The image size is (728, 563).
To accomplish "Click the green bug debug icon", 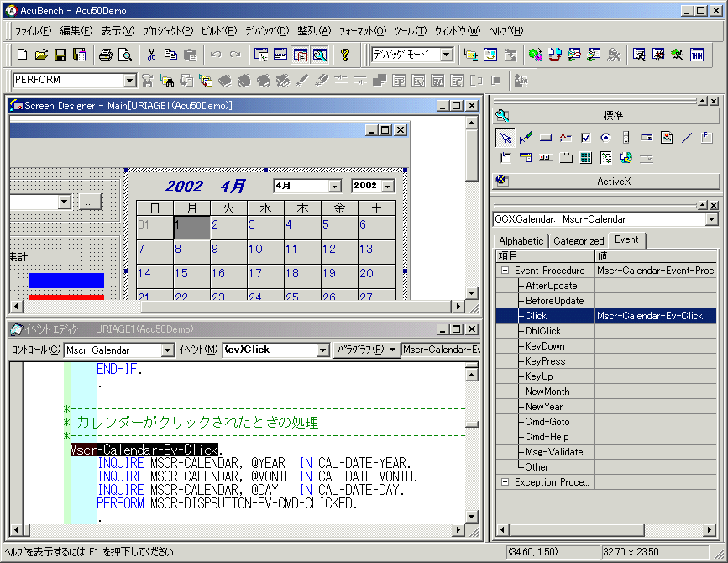I will [x=536, y=55].
